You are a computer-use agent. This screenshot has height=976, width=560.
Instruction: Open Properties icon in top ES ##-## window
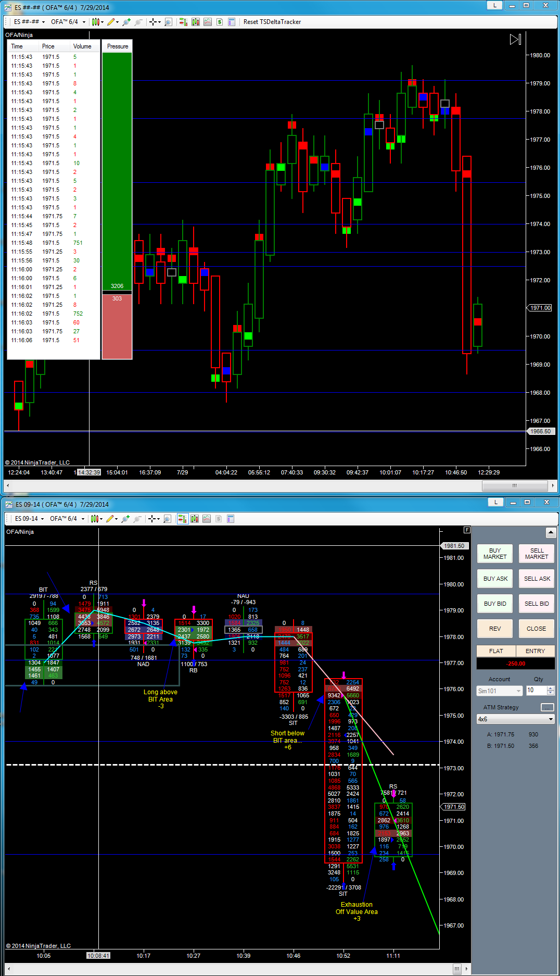232,22
